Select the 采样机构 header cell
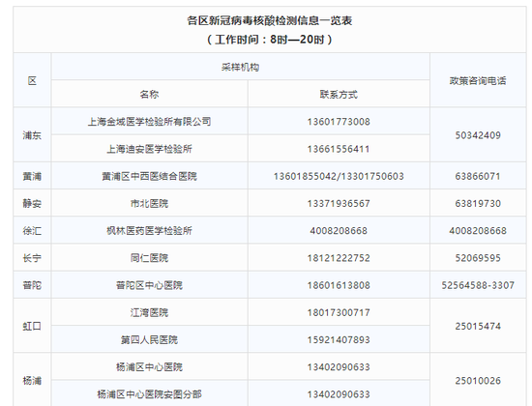 (240, 67)
